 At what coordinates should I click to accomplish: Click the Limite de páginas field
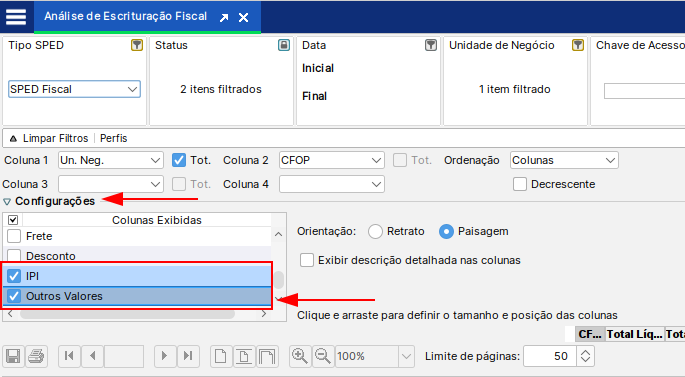tap(550, 356)
